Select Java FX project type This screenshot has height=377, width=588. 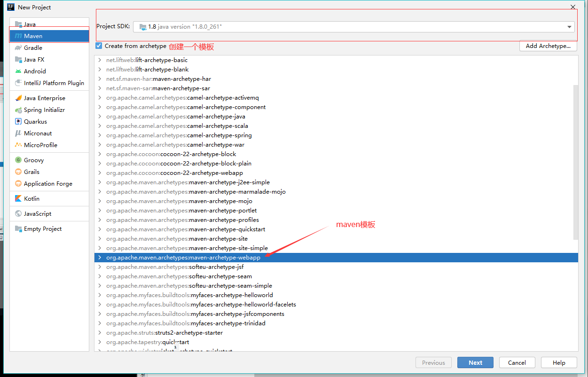(49, 60)
